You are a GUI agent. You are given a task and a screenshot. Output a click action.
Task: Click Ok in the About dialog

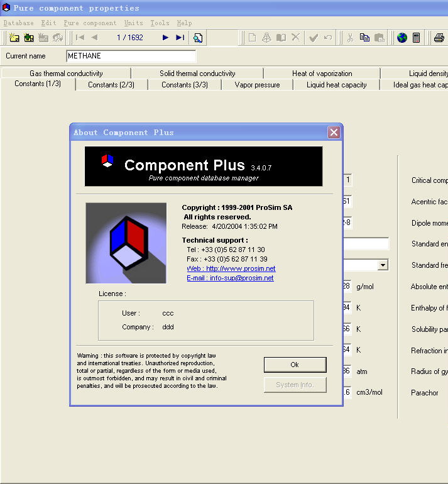tap(295, 365)
